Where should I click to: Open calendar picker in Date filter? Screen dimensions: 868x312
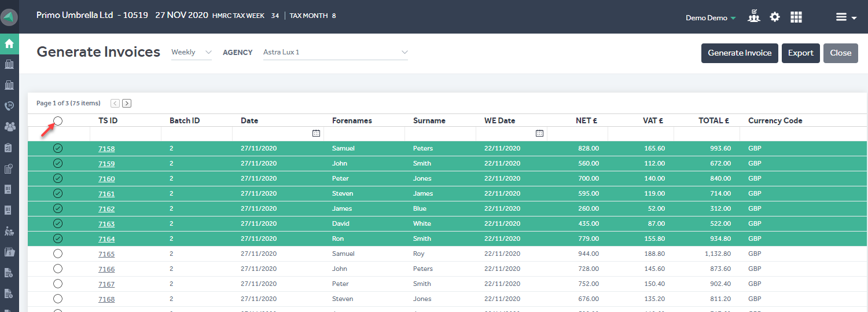[316, 133]
